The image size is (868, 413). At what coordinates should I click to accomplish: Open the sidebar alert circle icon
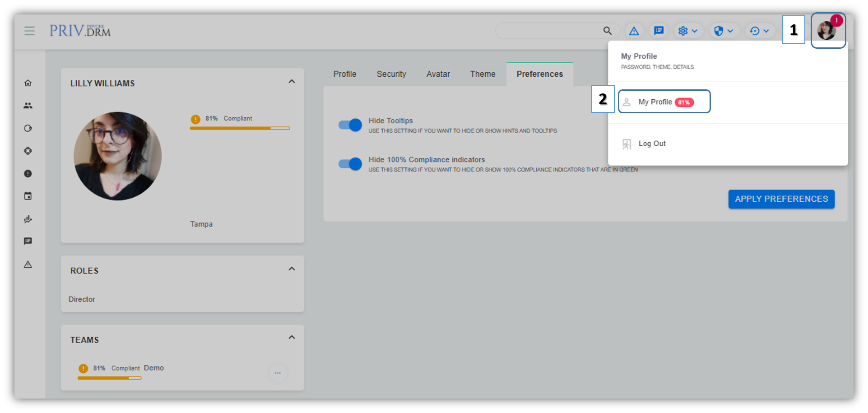(x=28, y=174)
